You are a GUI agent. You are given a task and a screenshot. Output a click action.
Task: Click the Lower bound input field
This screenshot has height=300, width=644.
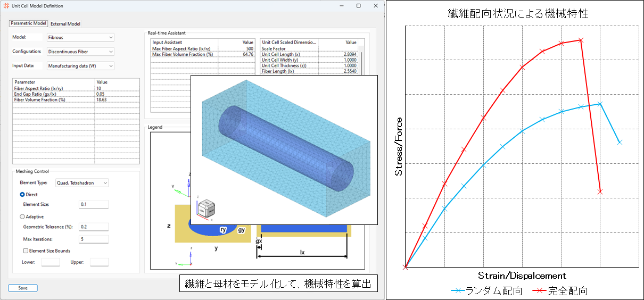point(51,262)
